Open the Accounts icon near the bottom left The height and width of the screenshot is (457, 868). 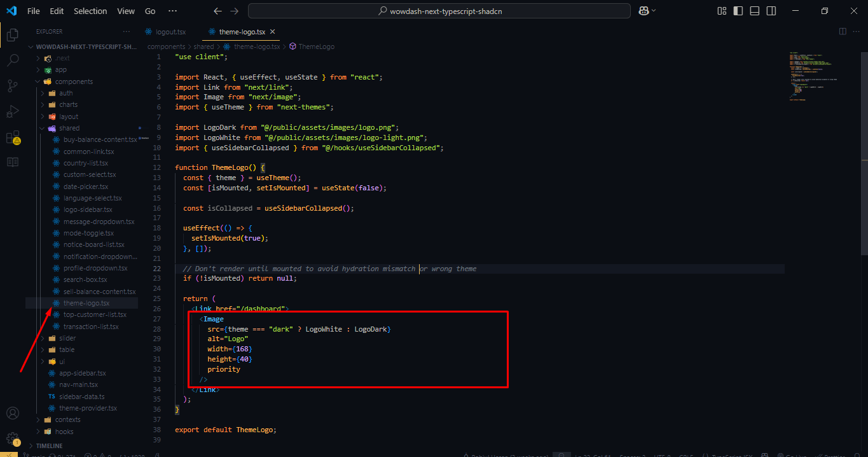pos(12,412)
